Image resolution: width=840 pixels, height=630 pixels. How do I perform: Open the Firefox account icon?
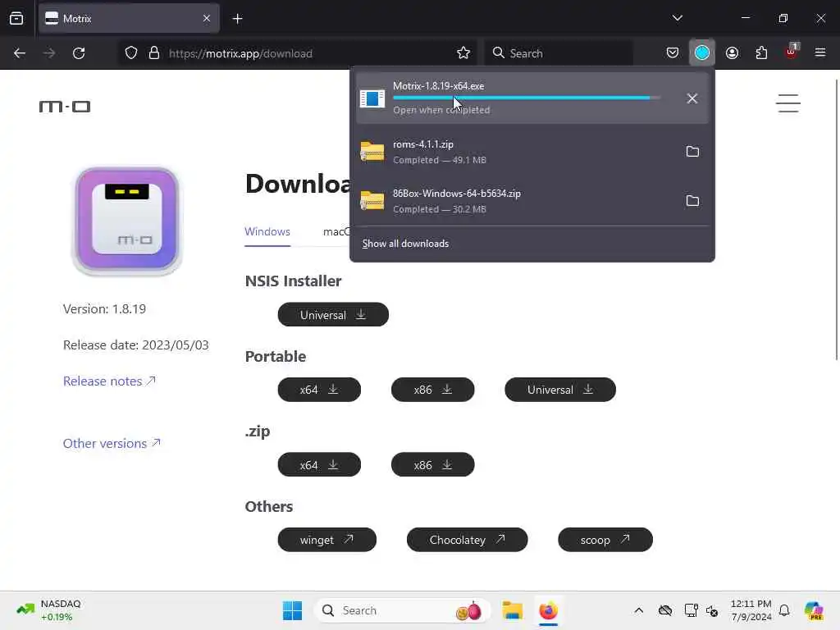click(x=732, y=53)
